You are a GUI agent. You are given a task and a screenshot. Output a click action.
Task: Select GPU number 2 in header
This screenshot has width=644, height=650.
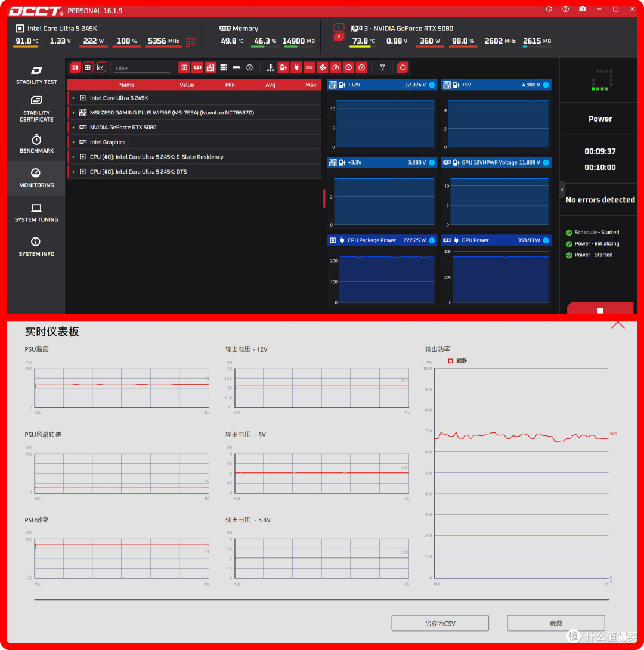click(x=339, y=37)
